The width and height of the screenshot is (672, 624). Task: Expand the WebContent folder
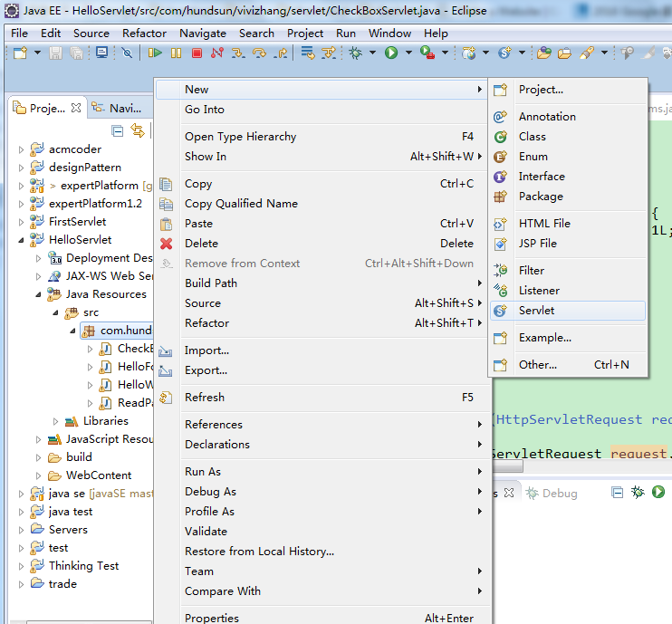coord(38,475)
